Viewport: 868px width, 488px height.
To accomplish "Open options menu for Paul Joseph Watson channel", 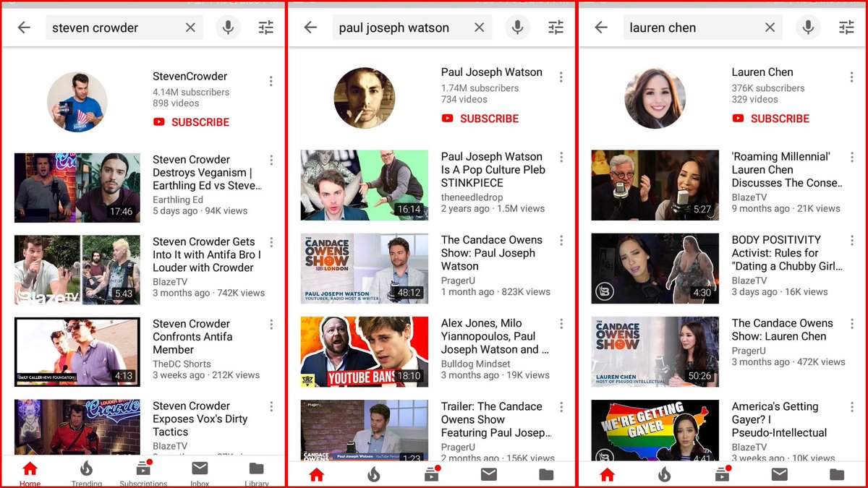I will (x=561, y=77).
